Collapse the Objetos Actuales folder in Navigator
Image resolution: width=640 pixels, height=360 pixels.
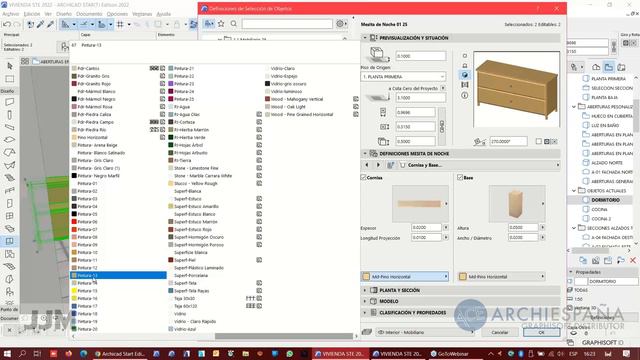[x=574, y=191]
